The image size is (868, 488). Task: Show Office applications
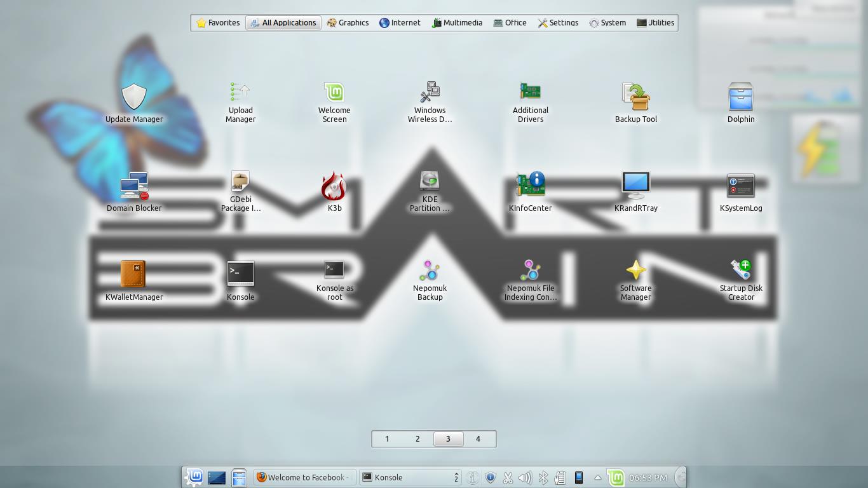[x=510, y=23]
